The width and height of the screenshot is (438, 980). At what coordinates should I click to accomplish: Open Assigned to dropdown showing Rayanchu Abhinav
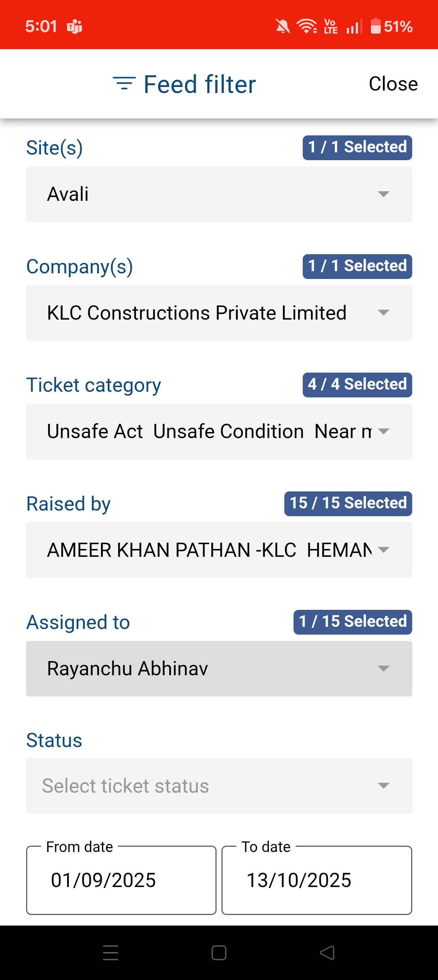pos(219,669)
